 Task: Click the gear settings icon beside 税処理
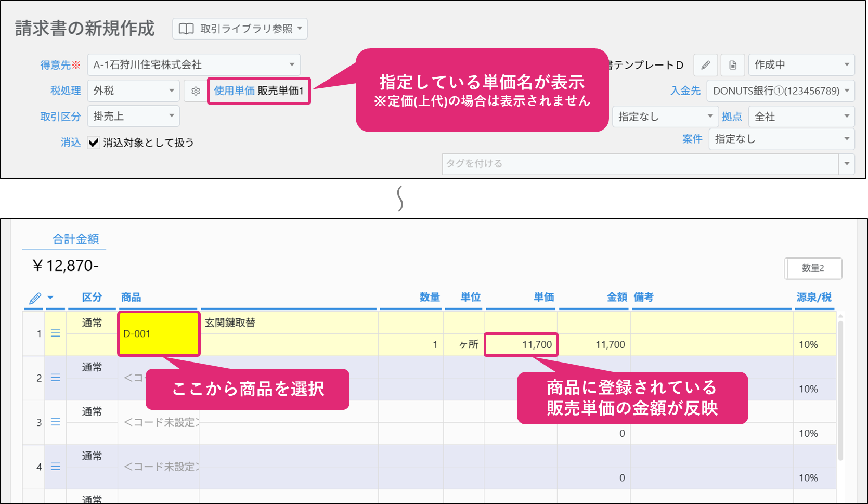coord(196,91)
